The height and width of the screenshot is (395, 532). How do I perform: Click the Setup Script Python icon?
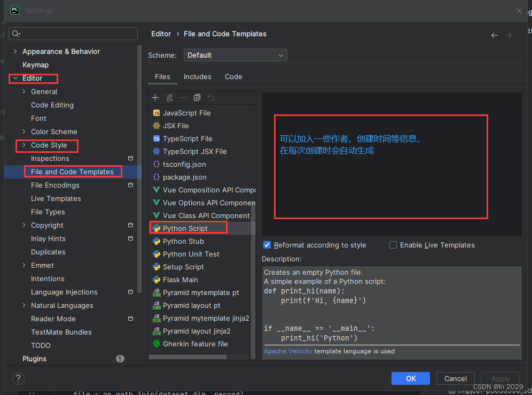[157, 267]
